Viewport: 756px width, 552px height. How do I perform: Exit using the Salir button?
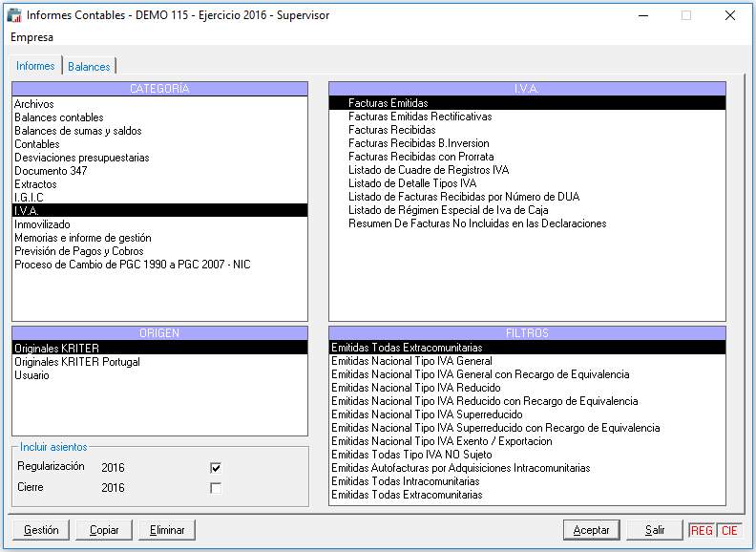click(x=655, y=530)
